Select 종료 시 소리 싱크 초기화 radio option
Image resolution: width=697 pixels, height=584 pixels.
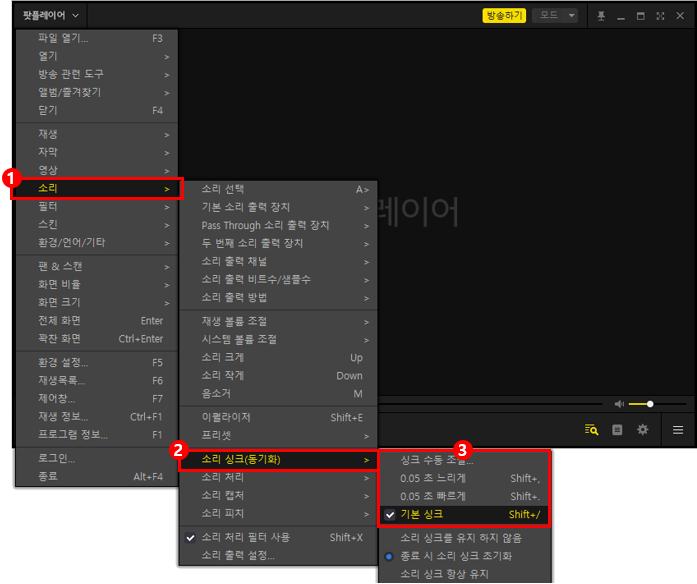point(465,556)
